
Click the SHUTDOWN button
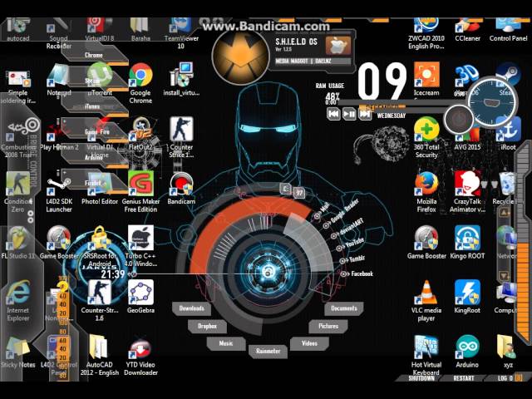pyautogui.click(x=421, y=378)
